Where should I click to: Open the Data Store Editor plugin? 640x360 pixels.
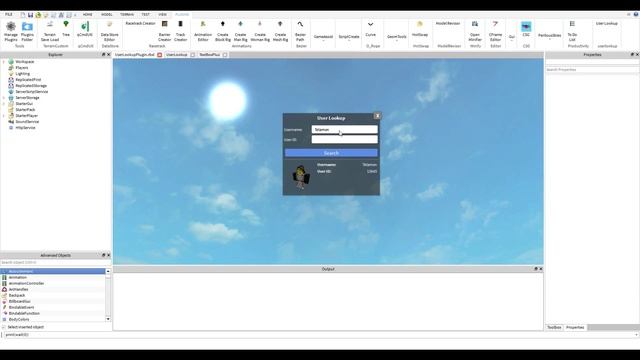pyautogui.click(x=109, y=31)
